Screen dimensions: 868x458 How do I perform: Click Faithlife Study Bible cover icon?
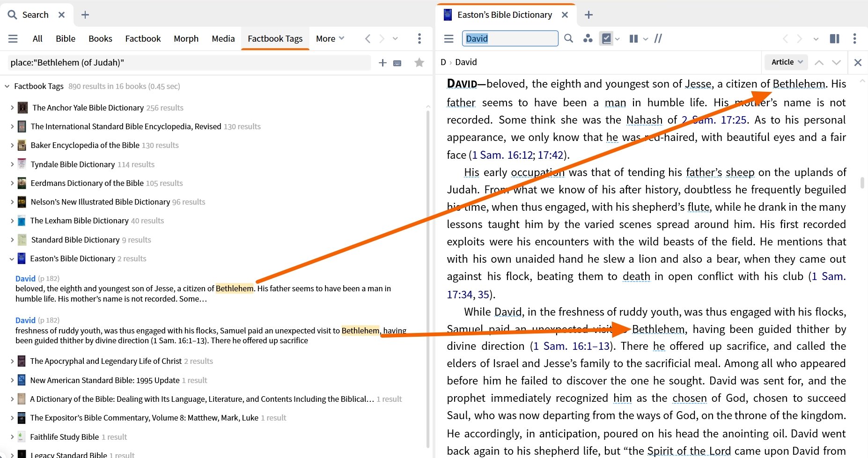pyautogui.click(x=22, y=437)
